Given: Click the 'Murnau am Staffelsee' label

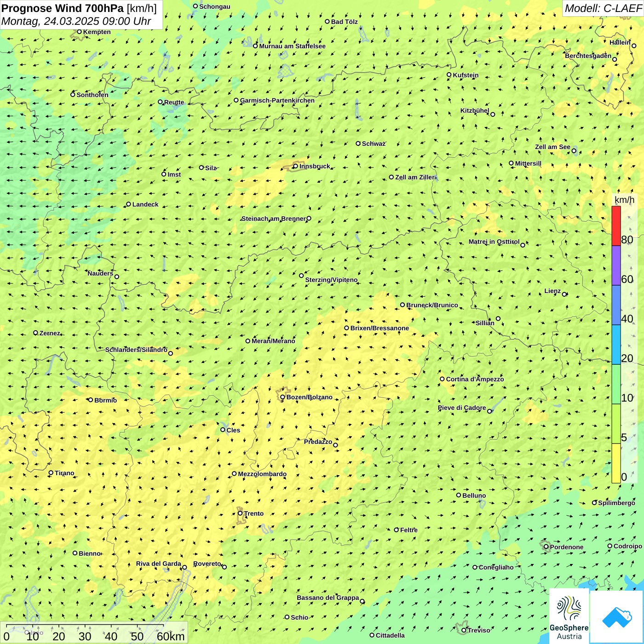Looking at the screenshot, I should (x=292, y=46).
